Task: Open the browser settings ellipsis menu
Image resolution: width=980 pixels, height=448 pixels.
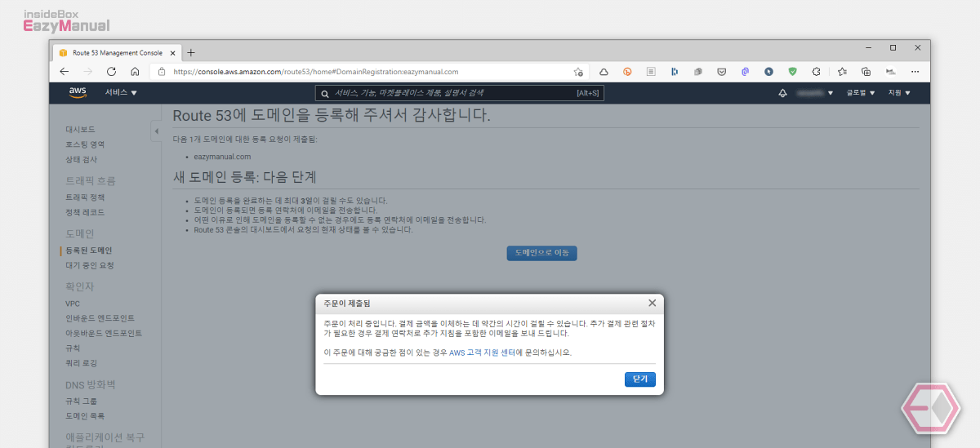Action: 915,72
